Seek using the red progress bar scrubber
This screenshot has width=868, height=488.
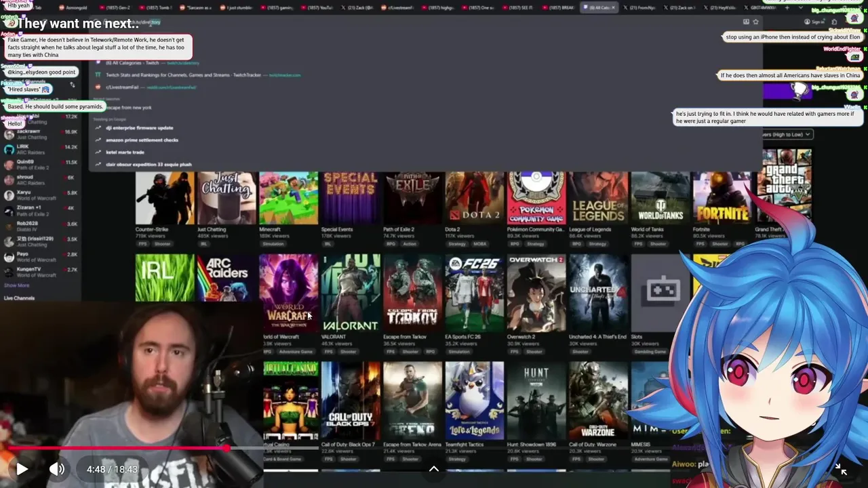[225, 448]
